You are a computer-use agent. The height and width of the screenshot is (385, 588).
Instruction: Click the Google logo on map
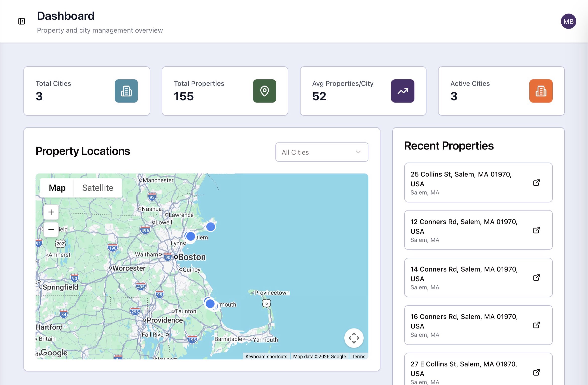click(54, 353)
